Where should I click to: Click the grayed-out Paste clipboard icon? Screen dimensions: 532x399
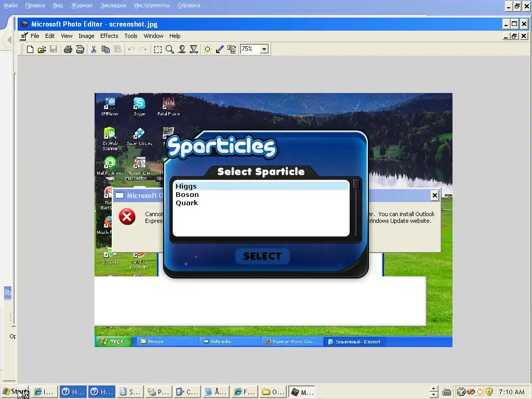click(x=117, y=49)
